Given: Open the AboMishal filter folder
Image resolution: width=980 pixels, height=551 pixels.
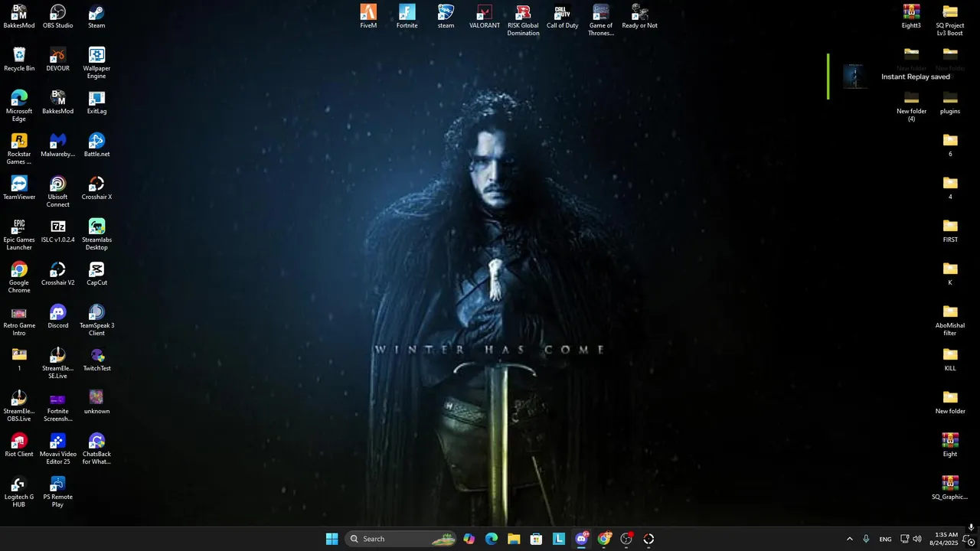Looking at the screenshot, I should [950, 320].
